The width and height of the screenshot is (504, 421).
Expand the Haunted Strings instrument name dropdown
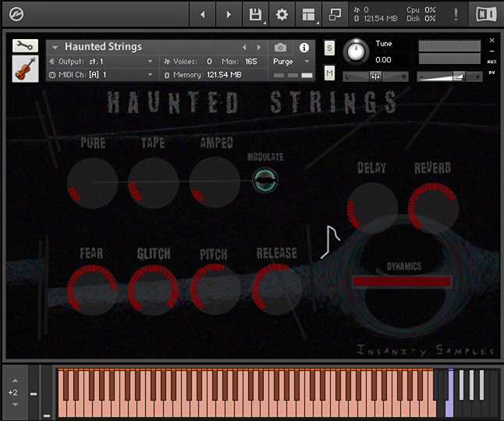tap(55, 48)
